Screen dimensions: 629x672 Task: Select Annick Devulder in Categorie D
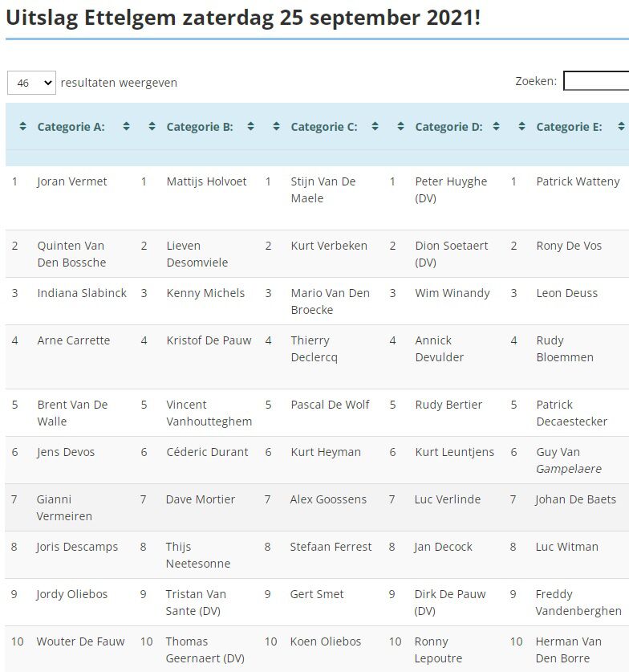(440, 349)
